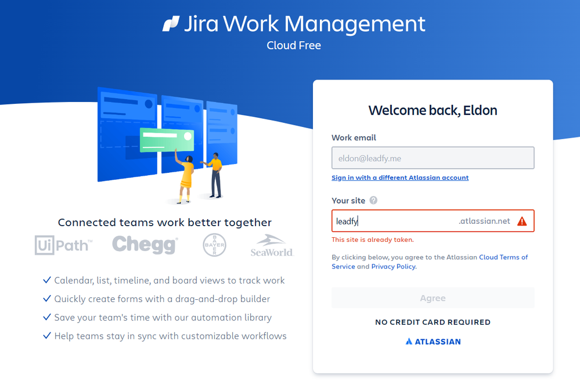Click the Jira Work Management logo icon
The image size is (580, 392).
point(171,24)
